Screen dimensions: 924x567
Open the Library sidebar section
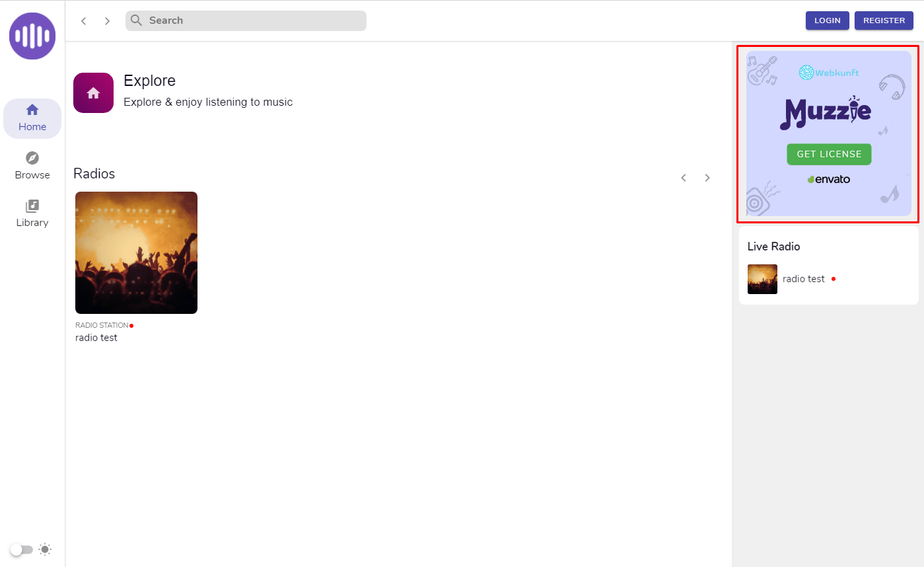32,213
